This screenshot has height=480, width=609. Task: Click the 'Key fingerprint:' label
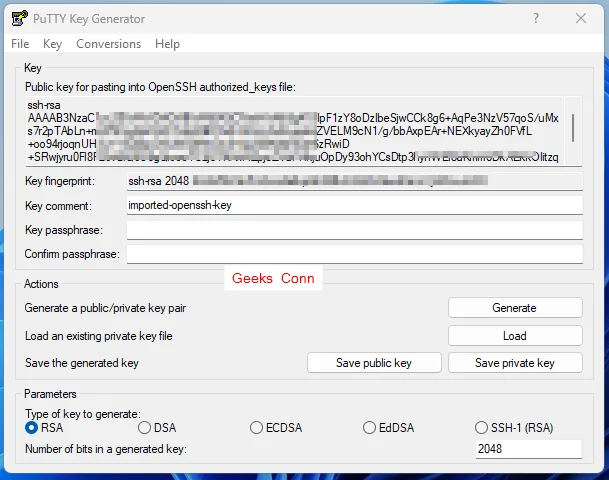click(x=60, y=181)
